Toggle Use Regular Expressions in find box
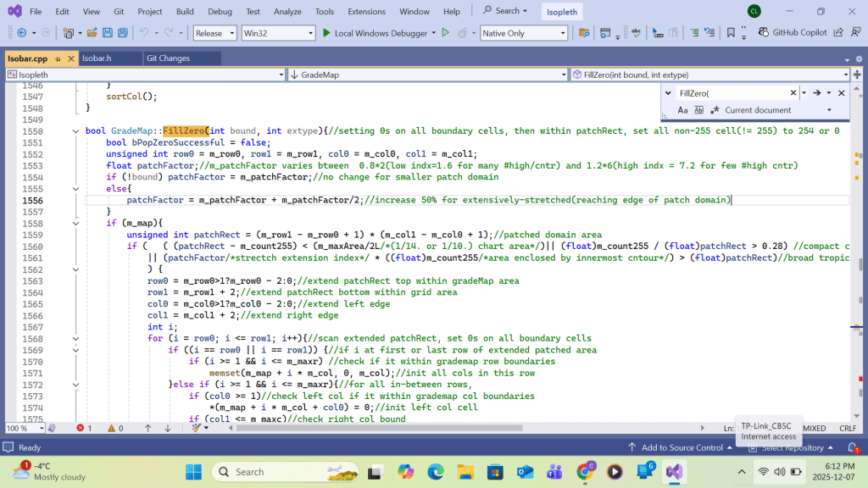Image resolution: width=868 pixels, height=488 pixels. pos(715,110)
